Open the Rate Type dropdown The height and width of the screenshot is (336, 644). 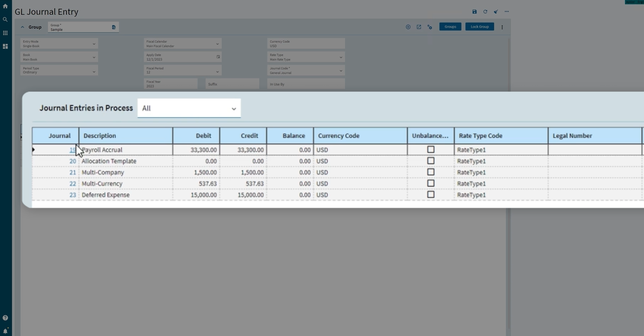point(306,57)
